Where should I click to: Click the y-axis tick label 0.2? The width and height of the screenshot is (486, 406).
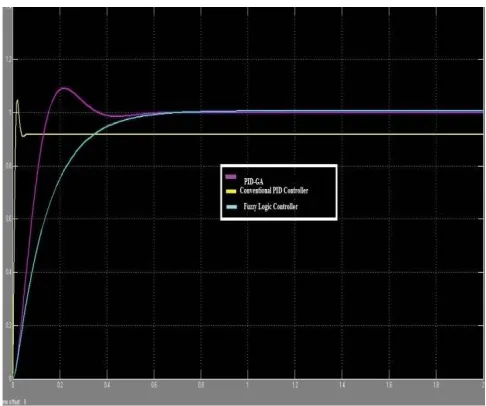point(8,325)
